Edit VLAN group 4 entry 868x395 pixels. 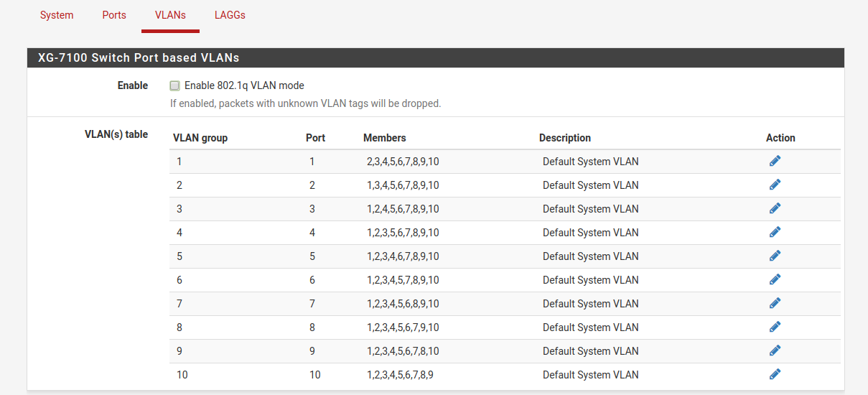[775, 232]
